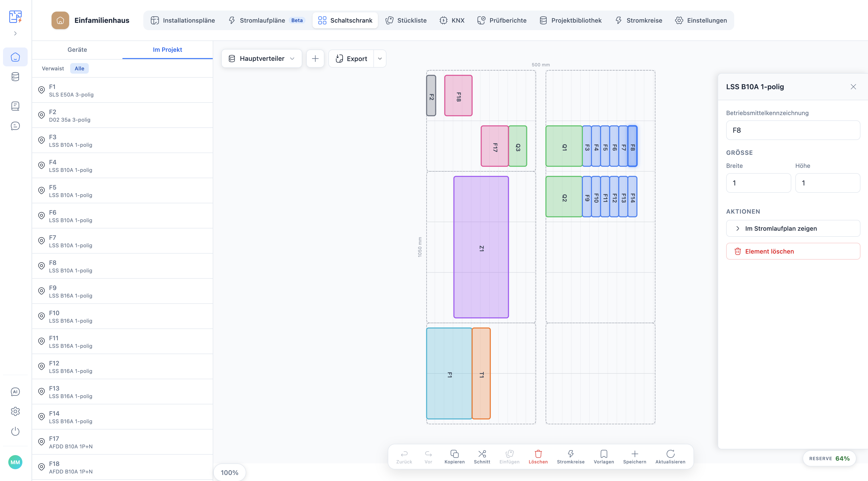This screenshot has height=481, width=868.
Task: Click the Löschen trash icon in toolbar
Action: 538,453
